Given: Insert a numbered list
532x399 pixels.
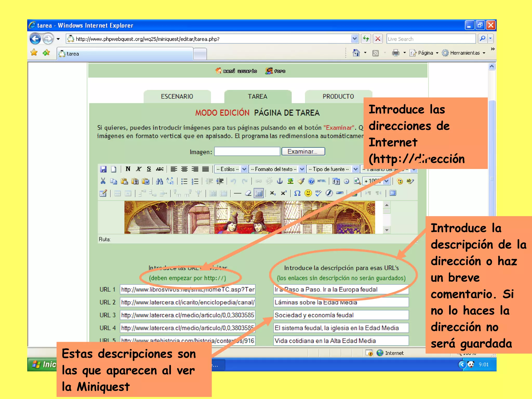Looking at the screenshot, I should click(195, 181).
